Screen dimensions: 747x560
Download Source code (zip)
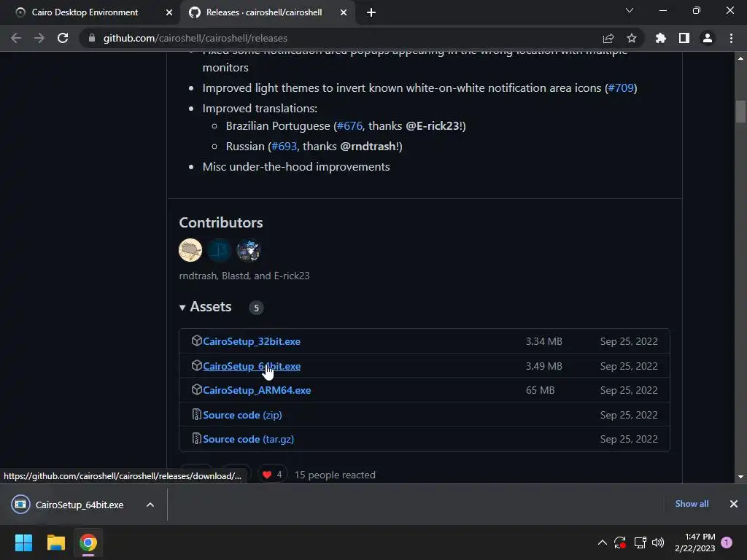coord(242,415)
